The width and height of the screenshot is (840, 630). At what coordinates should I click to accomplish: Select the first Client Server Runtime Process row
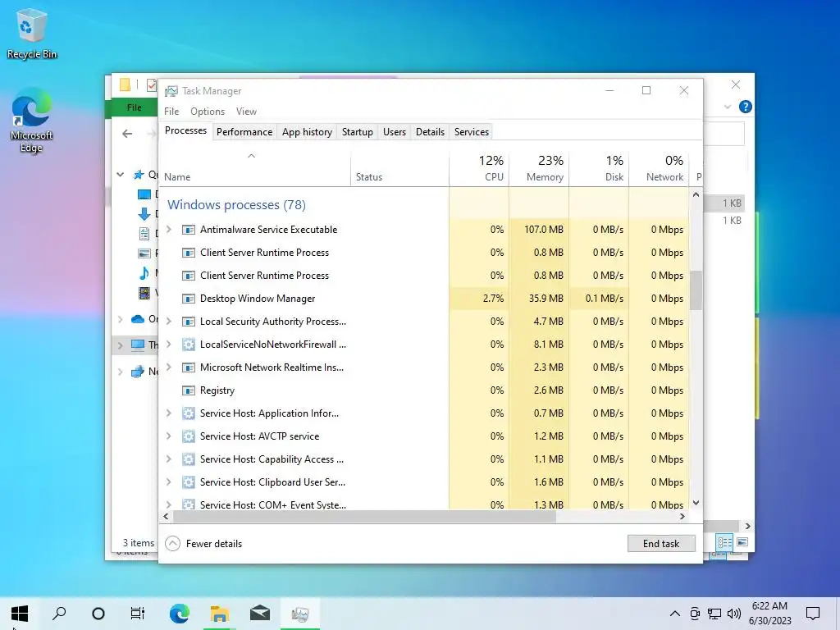424,253
